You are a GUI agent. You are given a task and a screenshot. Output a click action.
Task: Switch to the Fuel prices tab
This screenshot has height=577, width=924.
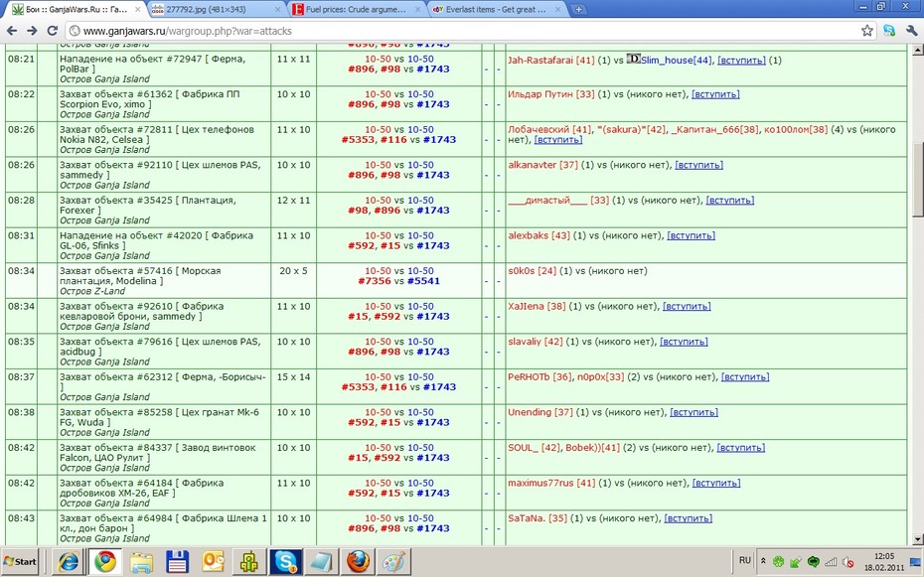click(356, 9)
